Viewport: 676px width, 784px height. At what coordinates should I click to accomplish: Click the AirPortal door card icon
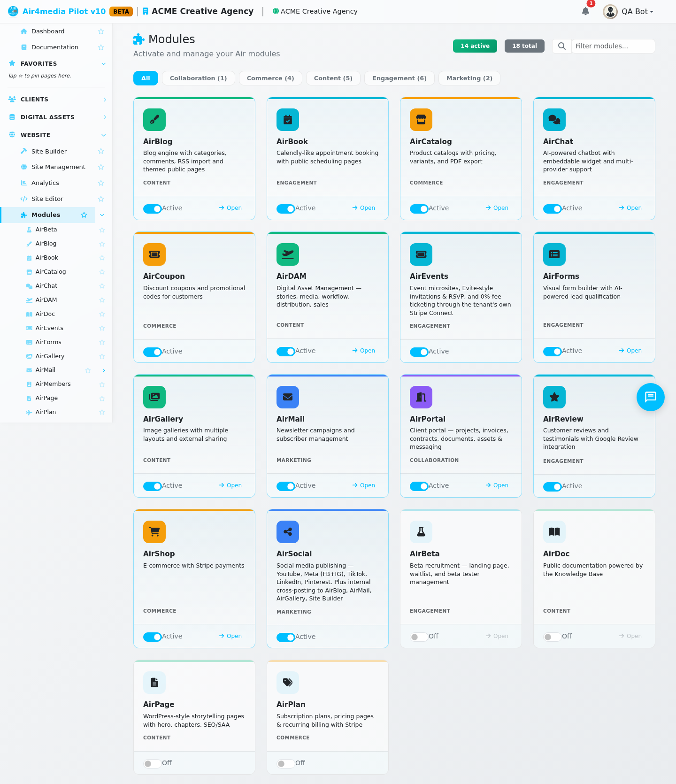pos(421,397)
